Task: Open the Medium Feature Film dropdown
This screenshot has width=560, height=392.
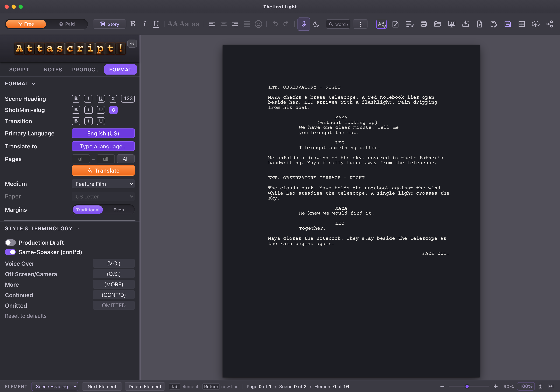Action: pyautogui.click(x=103, y=184)
